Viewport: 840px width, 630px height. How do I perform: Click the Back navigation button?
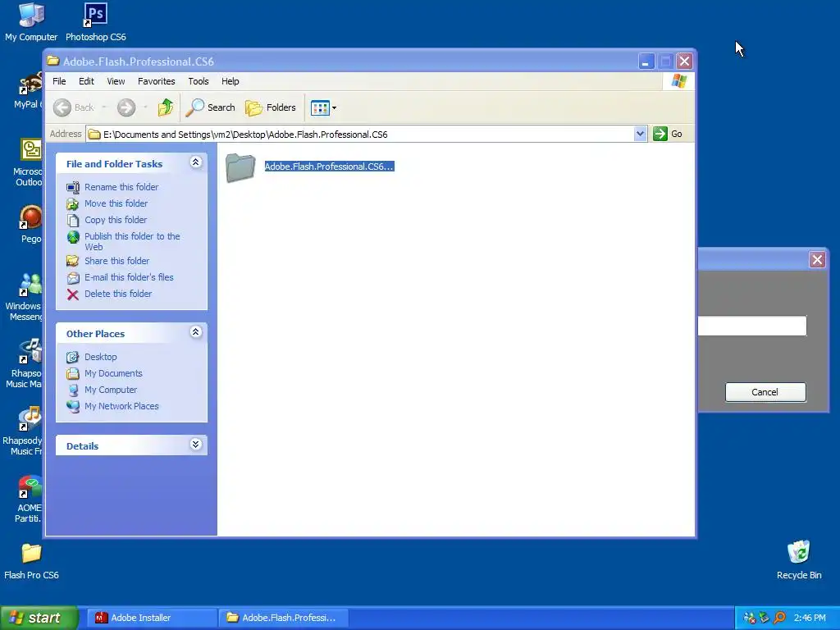pos(74,107)
